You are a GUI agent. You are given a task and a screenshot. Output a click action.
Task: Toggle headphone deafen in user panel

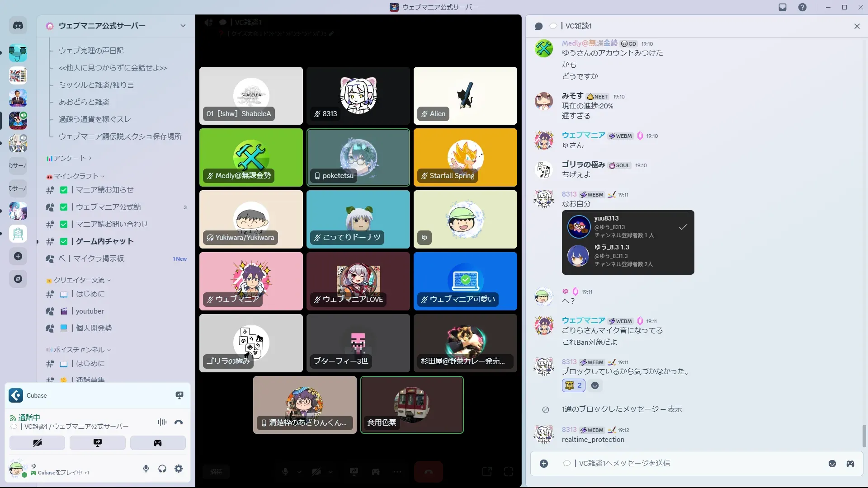pyautogui.click(x=162, y=469)
